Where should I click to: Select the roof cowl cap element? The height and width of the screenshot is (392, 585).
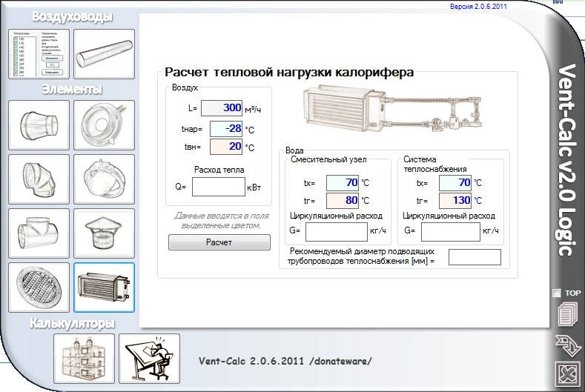pyautogui.click(x=104, y=233)
